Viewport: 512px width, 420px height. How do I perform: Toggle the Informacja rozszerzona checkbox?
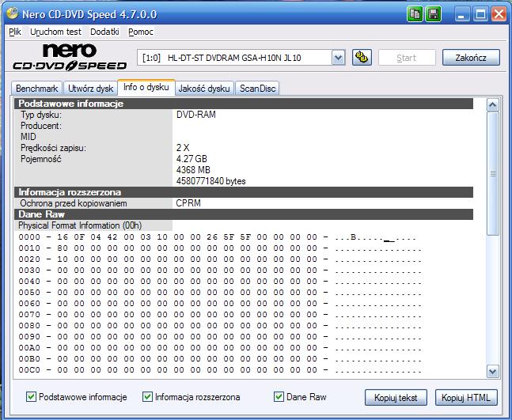pyautogui.click(x=147, y=397)
